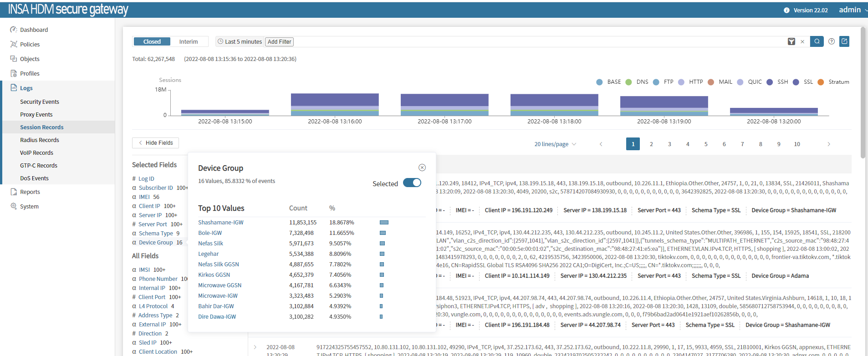
Task: Click the Add Filter button
Action: pyautogui.click(x=279, y=41)
